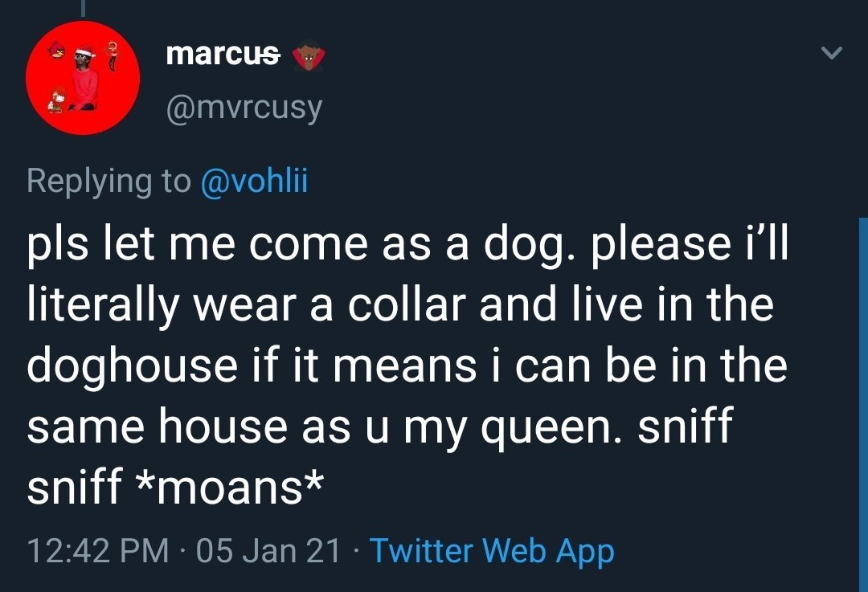Open the tweet options chevron menu

[833, 54]
